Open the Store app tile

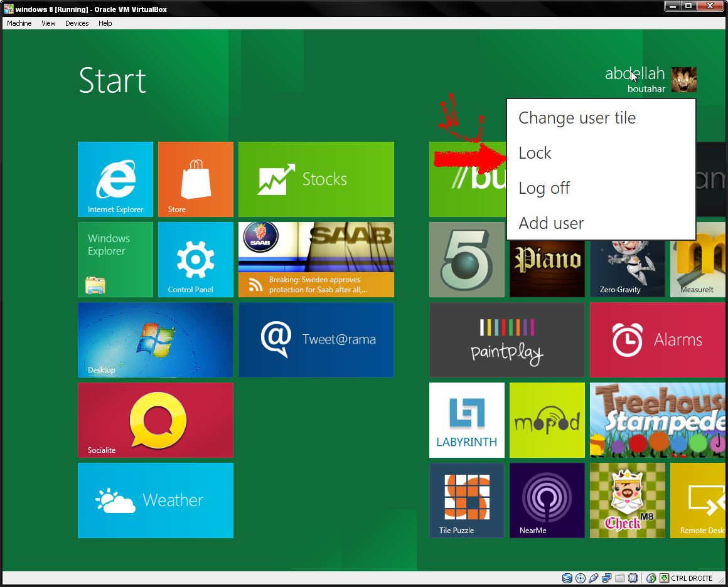195,179
